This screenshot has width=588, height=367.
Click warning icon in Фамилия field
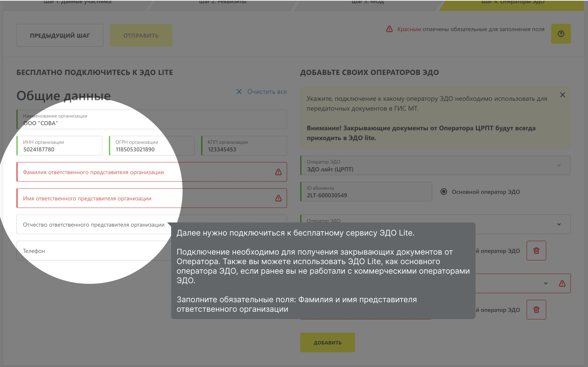279,172
